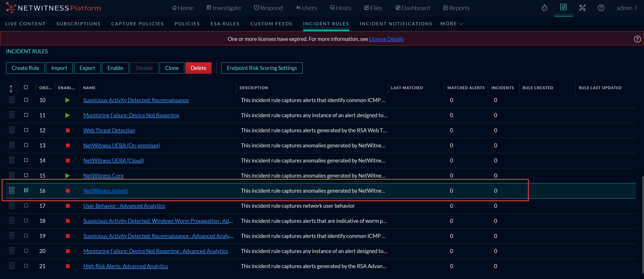This screenshot has height=279, width=644.
Task: Check the box for rule 12
Action: point(26,130)
